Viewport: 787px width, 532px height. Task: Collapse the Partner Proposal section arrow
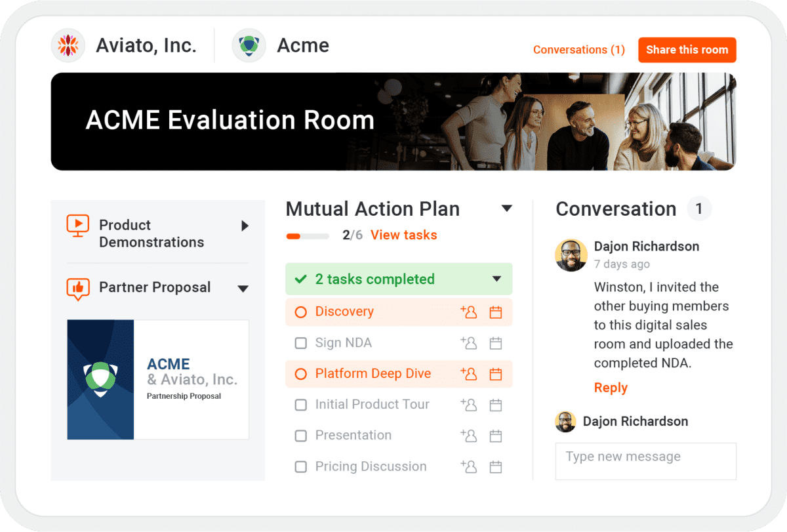pos(243,289)
